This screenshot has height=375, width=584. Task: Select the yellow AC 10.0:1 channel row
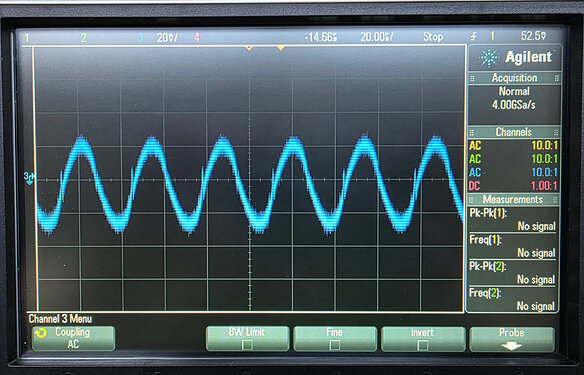point(514,145)
